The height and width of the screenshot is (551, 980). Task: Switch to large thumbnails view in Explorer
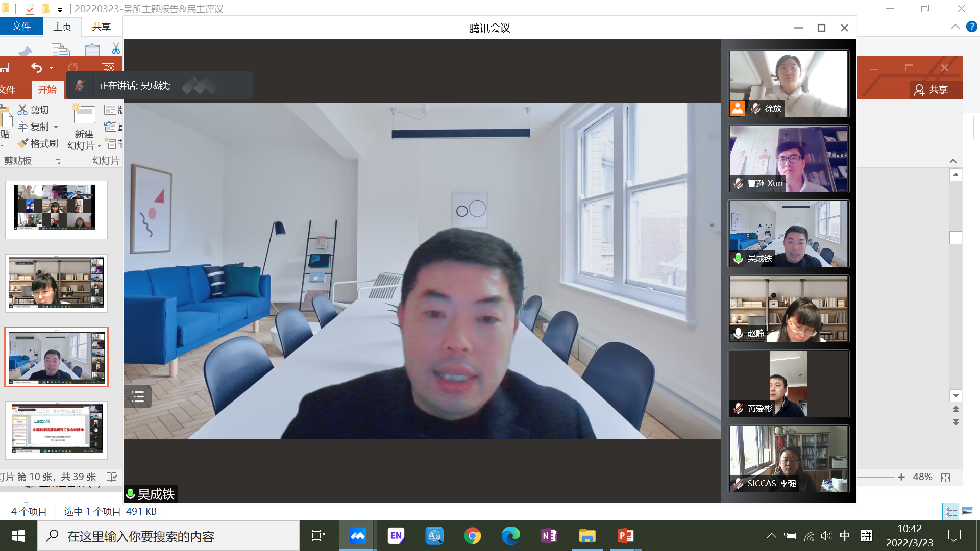point(968,511)
